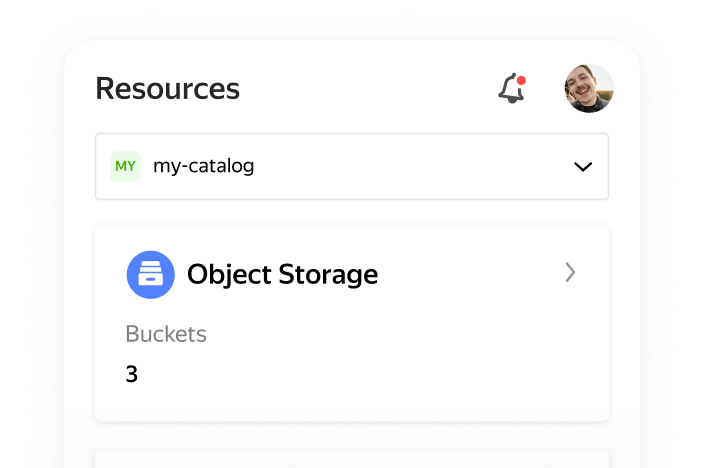
Task: Open the user profile avatar
Action: 589,88
